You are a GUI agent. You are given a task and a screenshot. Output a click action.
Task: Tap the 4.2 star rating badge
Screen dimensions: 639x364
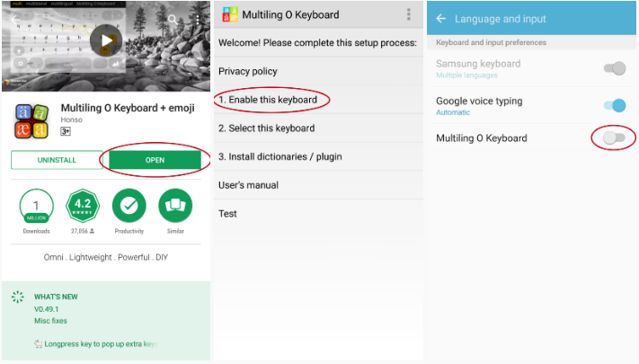tap(83, 207)
